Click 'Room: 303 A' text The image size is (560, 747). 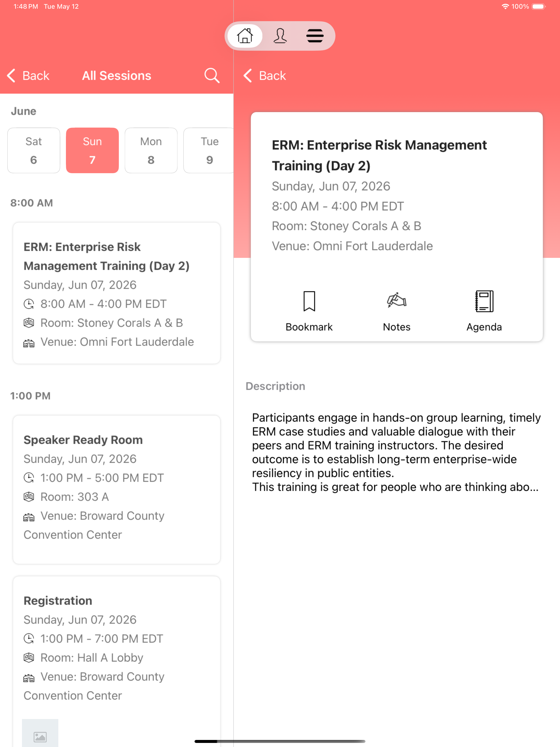point(75,497)
